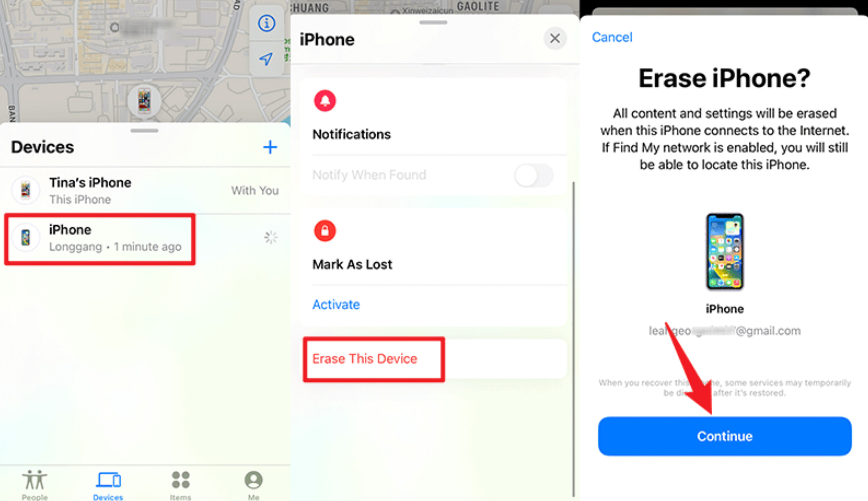Click Erase This Device button
The width and height of the screenshot is (868, 501).
coord(366,359)
